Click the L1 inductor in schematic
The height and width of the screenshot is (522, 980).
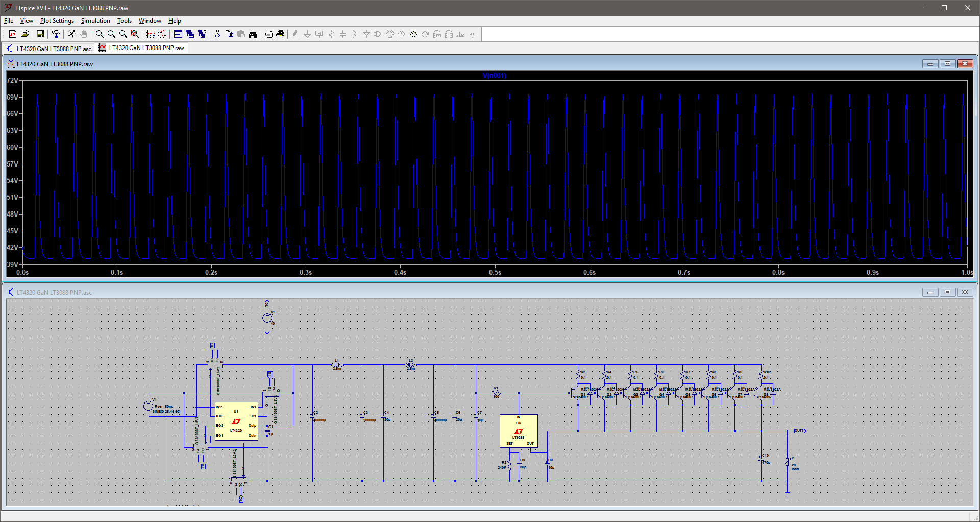337,365
